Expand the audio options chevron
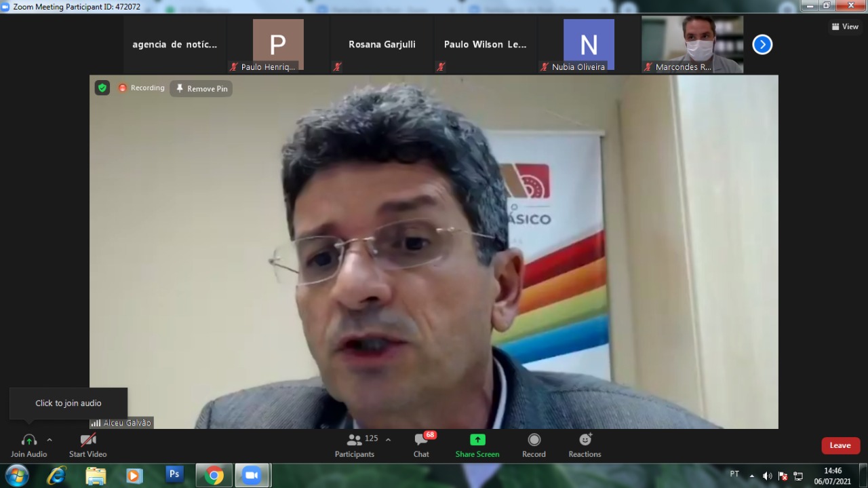Screen dimensions: 868x488 50,440
